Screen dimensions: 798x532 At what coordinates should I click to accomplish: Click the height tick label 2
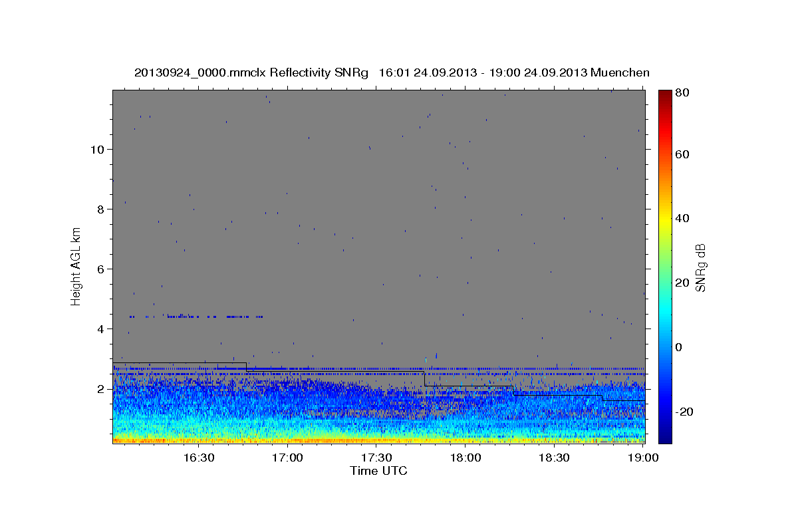[100, 388]
